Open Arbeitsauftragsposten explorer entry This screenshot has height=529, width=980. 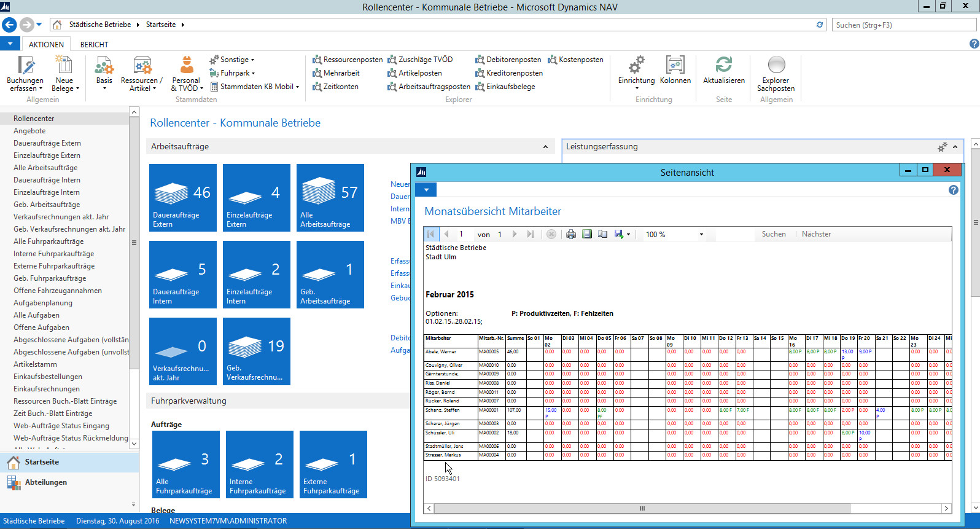pyautogui.click(x=429, y=87)
